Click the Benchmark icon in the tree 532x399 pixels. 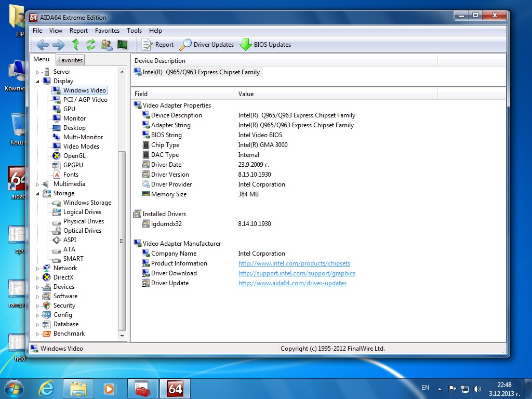coord(46,334)
